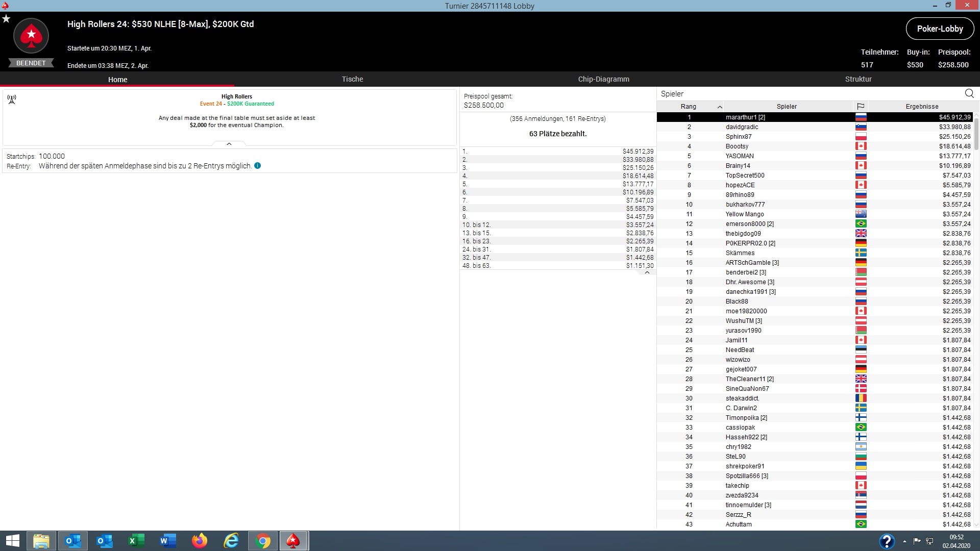Click the favorite star icon

[x=6, y=19]
